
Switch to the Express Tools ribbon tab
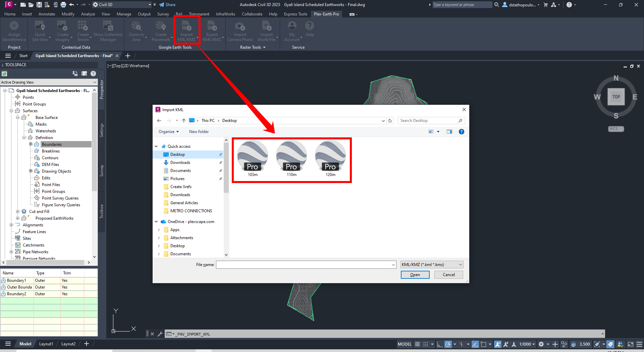(295, 14)
